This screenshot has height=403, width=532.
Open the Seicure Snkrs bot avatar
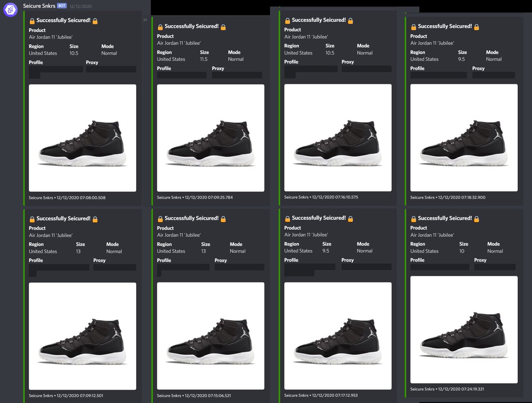pos(10,10)
